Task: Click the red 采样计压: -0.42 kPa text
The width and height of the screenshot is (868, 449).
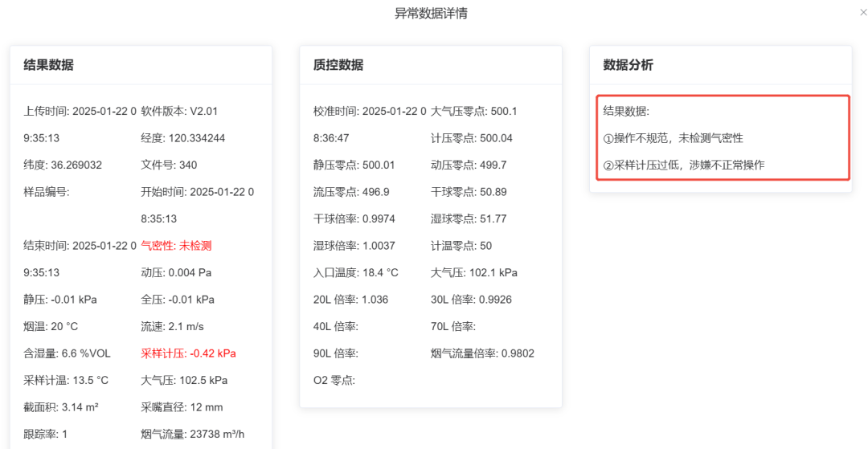Action: (x=189, y=353)
